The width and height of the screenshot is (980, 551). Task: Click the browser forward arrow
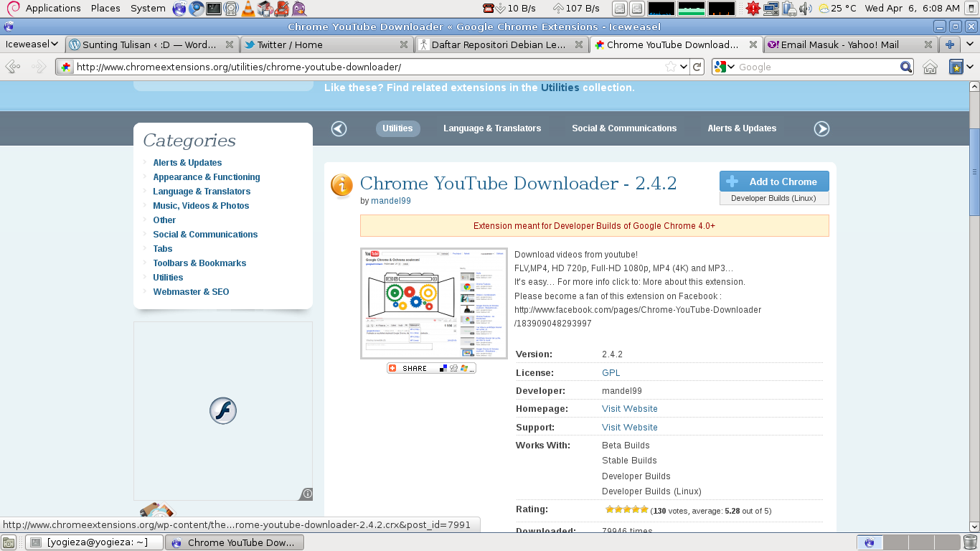38,67
